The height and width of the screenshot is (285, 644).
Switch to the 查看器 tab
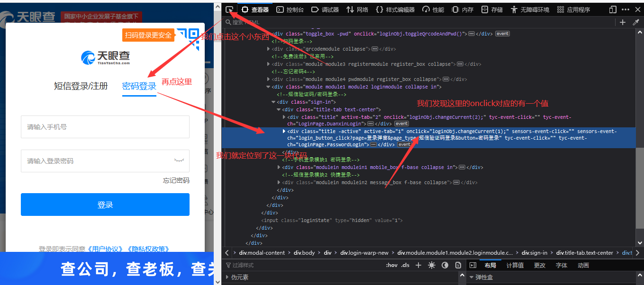(255, 9)
